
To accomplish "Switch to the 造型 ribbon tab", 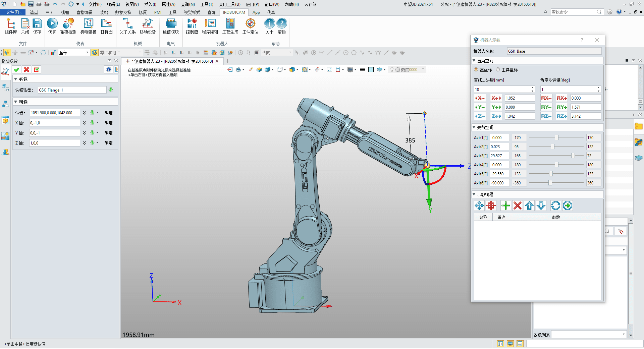I will [x=34, y=12].
